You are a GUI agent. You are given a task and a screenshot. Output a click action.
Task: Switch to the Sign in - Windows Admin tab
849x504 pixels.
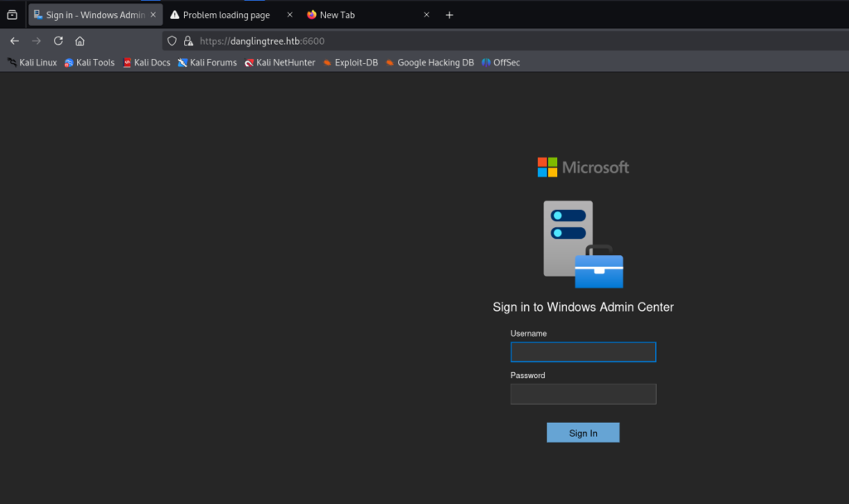[x=95, y=15]
